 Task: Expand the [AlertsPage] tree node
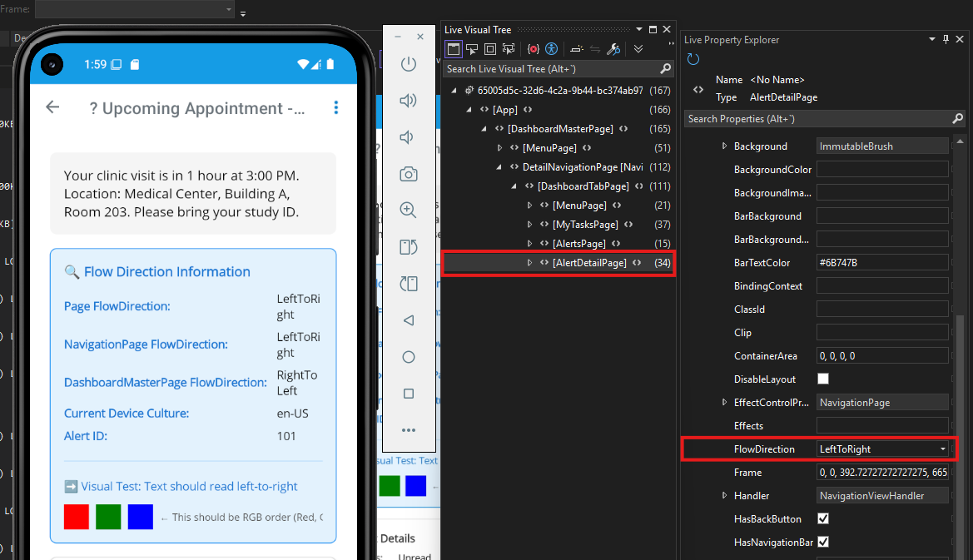tap(529, 244)
